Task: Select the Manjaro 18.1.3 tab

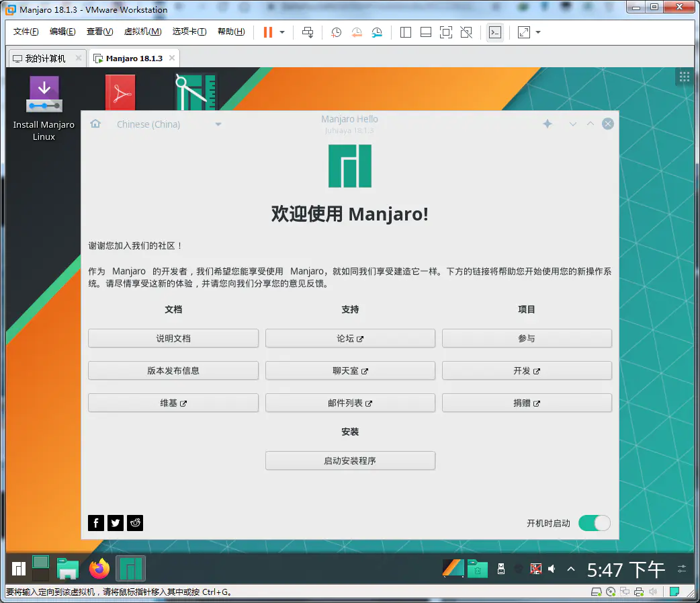Action: click(134, 58)
